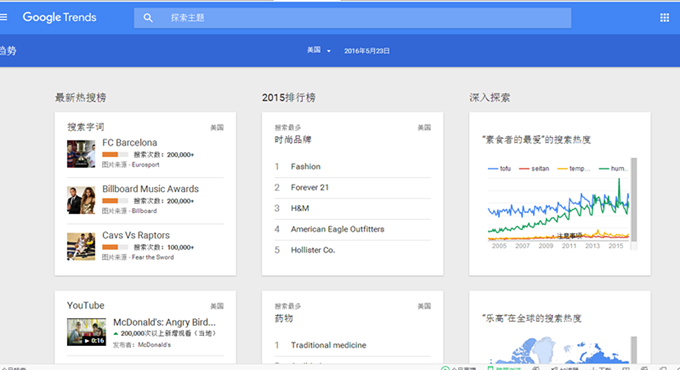Click Cavs Vs Raptors volume bar
The image size is (680, 370).
pyautogui.click(x=115, y=247)
